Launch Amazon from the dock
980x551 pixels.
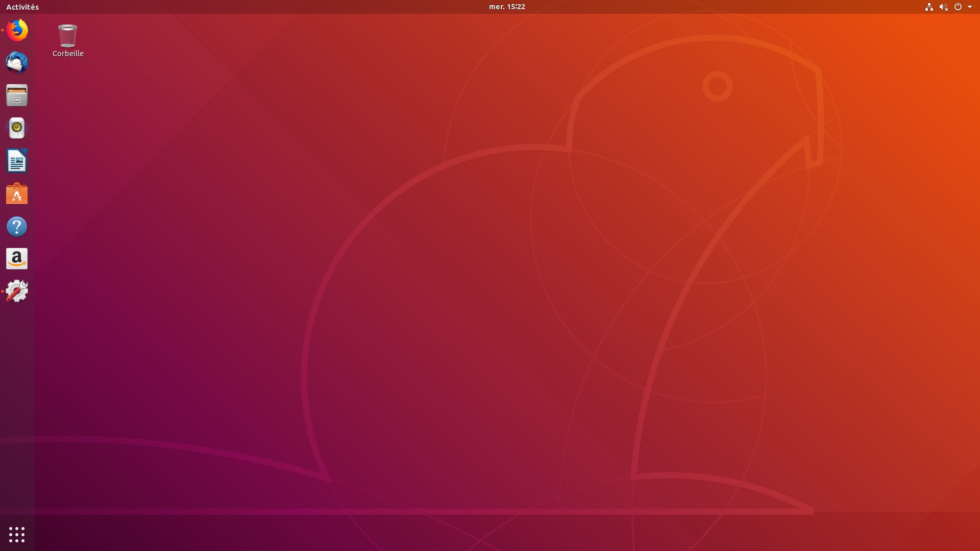point(17,259)
